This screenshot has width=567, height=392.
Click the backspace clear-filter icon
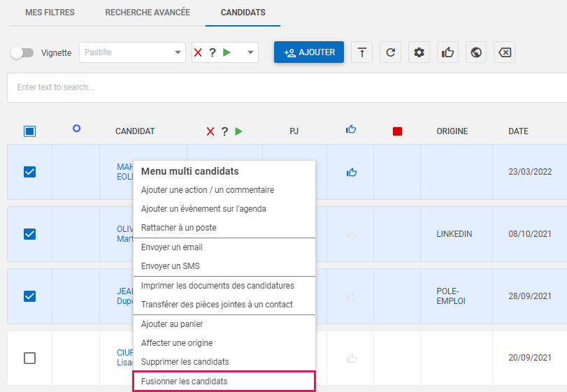tap(504, 52)
